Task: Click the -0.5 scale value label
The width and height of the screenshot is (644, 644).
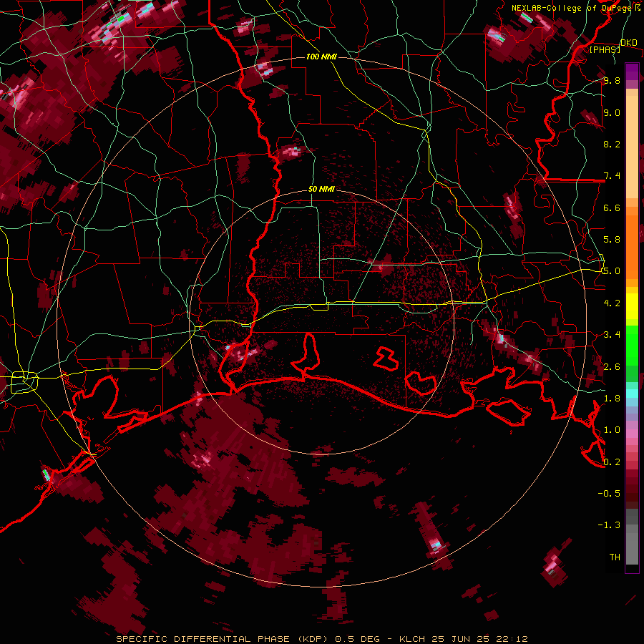Action: click(x=609, y=494)
